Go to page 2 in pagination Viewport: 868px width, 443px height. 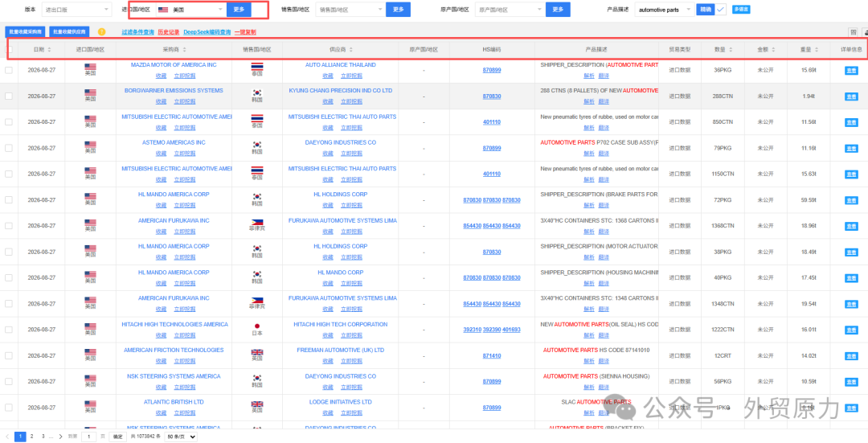(31, 437)
